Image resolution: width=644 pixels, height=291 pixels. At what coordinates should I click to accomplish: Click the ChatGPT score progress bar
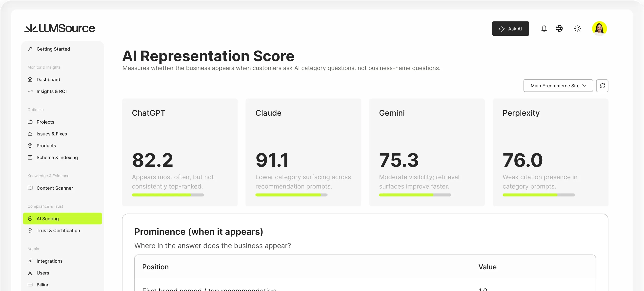click(x=168, y=195)
